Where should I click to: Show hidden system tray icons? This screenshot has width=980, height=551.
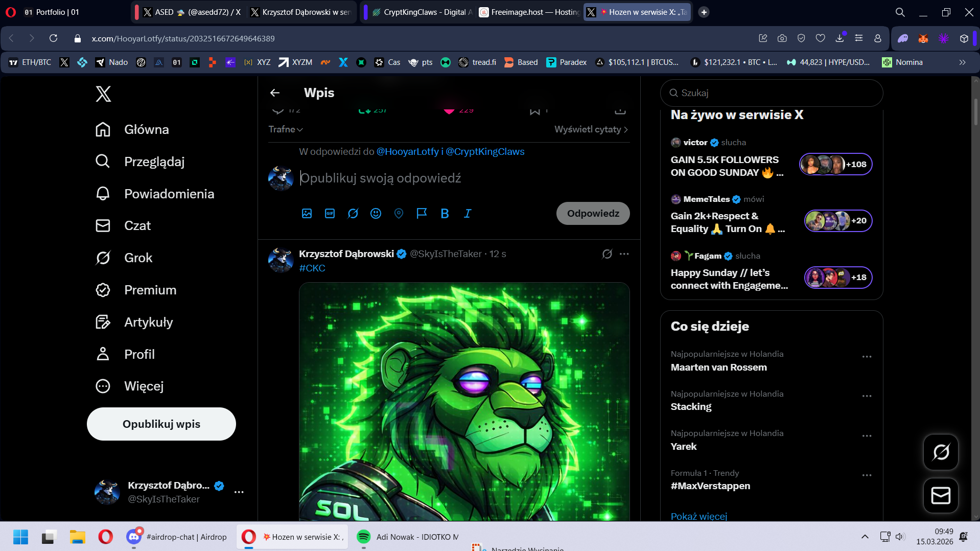tap(865, 536)
